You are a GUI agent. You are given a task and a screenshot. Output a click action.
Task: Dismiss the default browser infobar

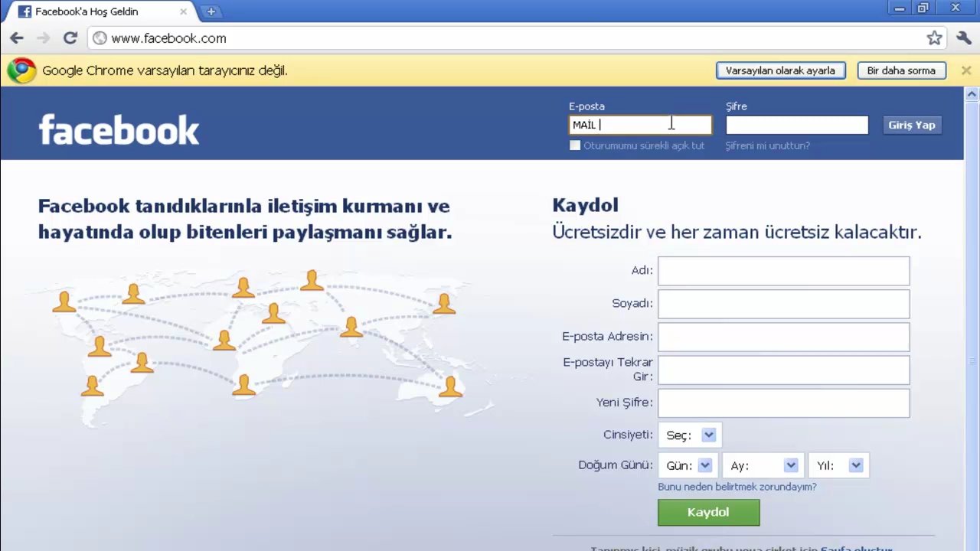pos(966,70)
